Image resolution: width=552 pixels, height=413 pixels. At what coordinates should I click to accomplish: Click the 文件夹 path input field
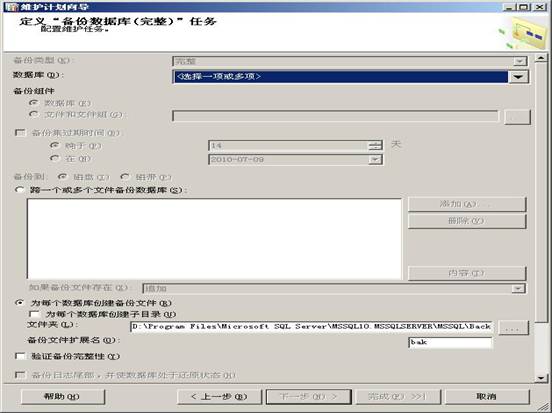312,327
